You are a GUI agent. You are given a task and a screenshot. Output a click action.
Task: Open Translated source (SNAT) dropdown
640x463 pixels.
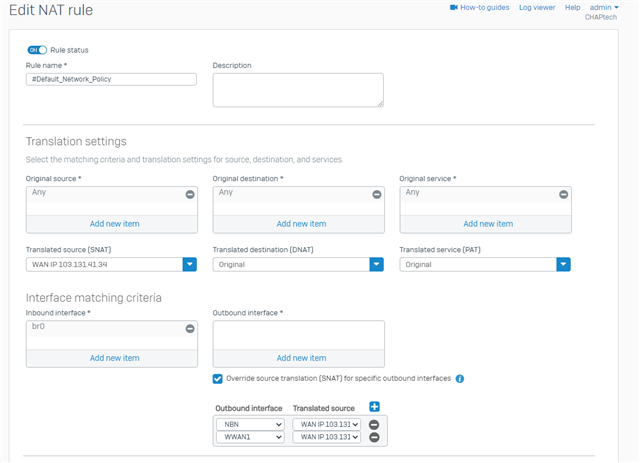point(189,265)
